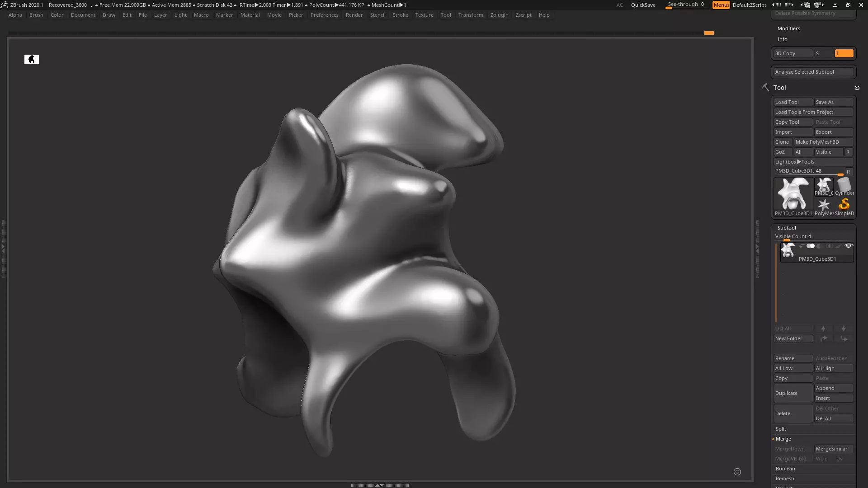This screenshot has height=488, width=868.
Task: Click the next UI layout arrow icon
Action: click(x=789, y=5)
